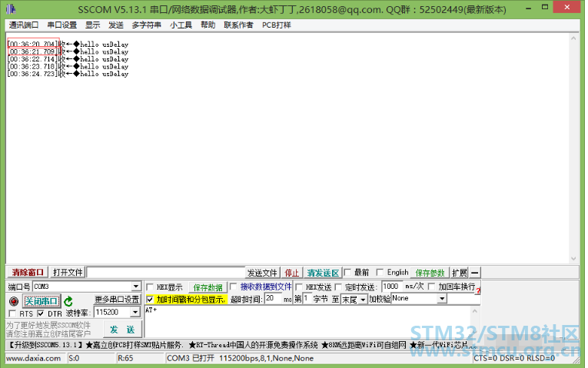588x368 pixels.
Task: Click the R:65 received counter
Action: pos(125,358)
